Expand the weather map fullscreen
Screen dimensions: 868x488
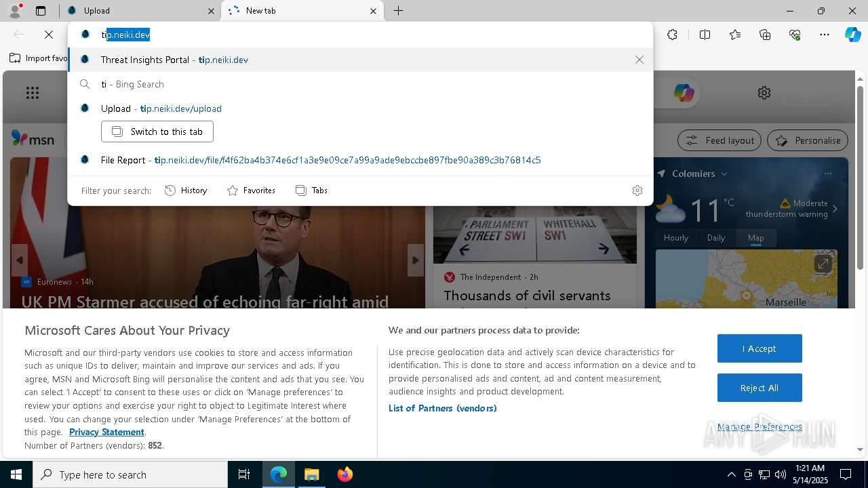click(823, 264)
